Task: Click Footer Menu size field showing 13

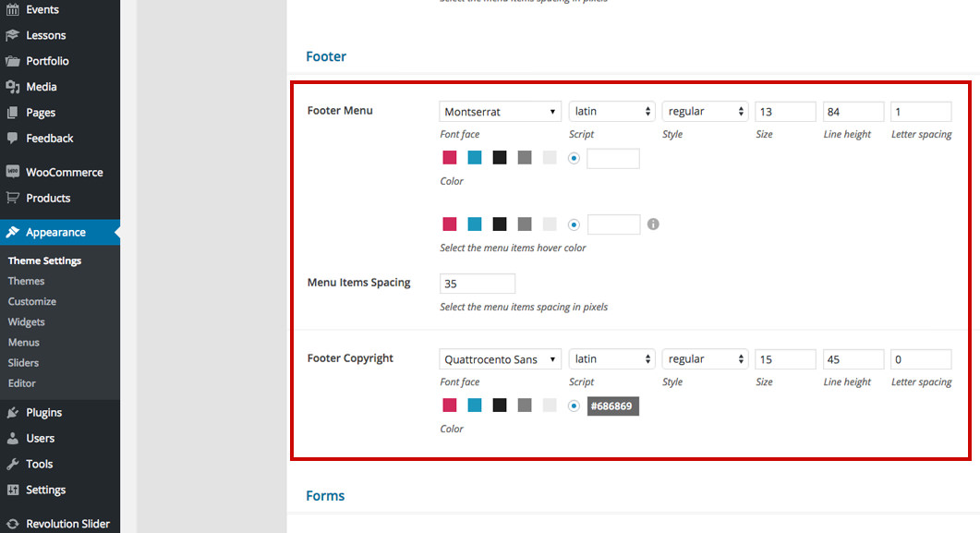Action: click(785, 112)
